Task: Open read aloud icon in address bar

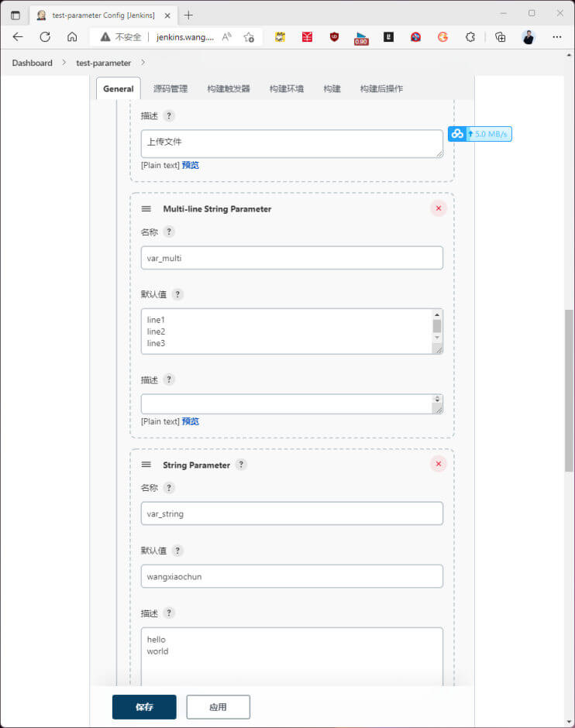Action: (226, 36)
